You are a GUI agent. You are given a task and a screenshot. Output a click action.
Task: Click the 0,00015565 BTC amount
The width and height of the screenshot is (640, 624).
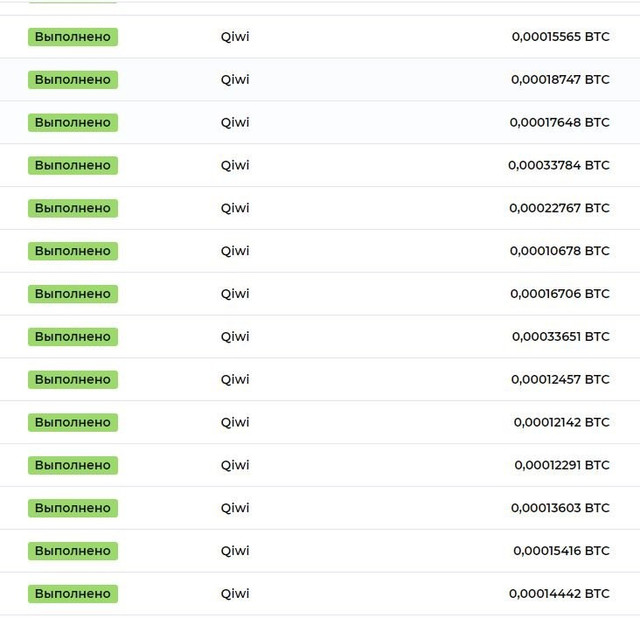click(x=560, y=37)
